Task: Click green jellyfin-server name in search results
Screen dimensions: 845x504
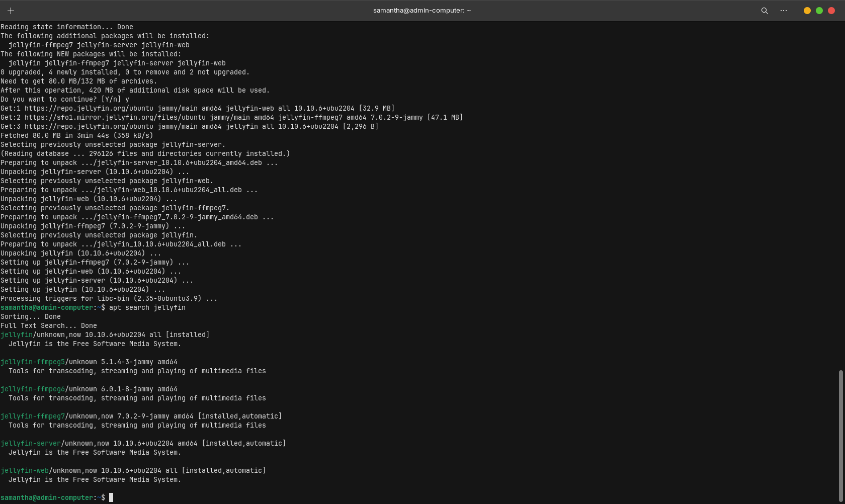Action: pyautogui.click(x=31, y=443)
